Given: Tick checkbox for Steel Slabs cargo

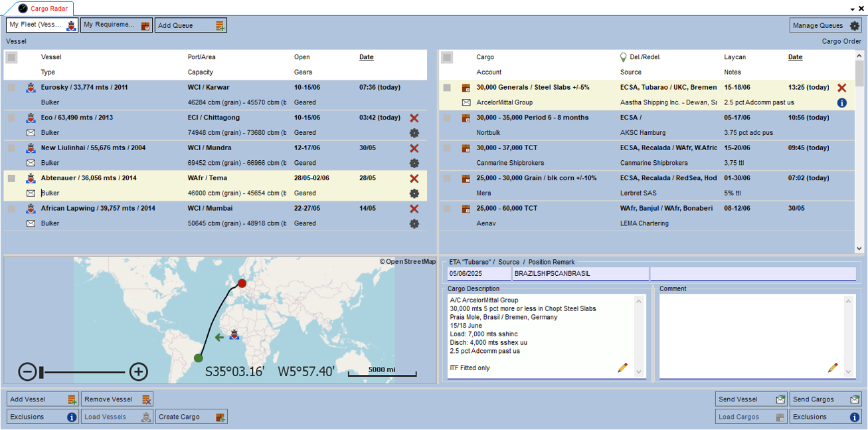Looking at the screenshot, I should click(447, 88).
